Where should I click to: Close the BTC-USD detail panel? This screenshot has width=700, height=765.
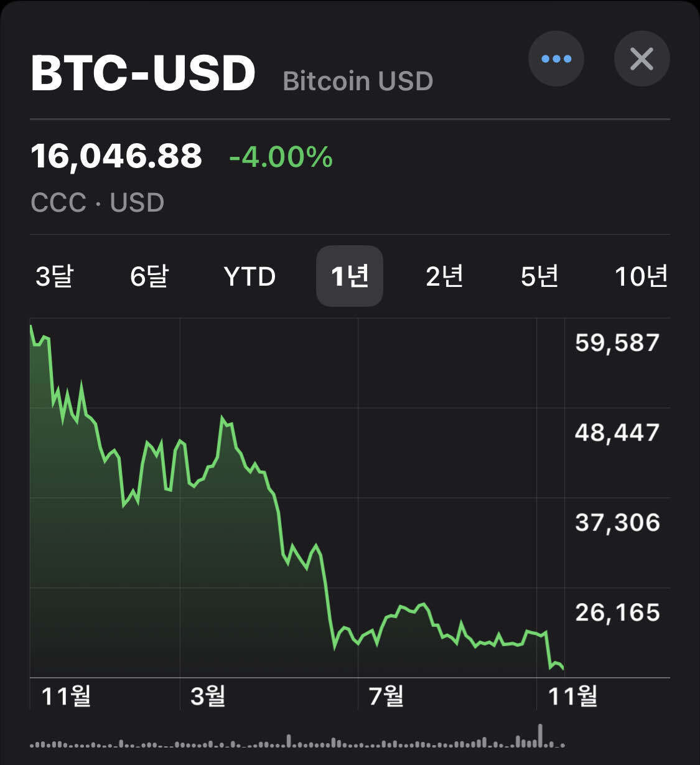[x=642, y=59]
